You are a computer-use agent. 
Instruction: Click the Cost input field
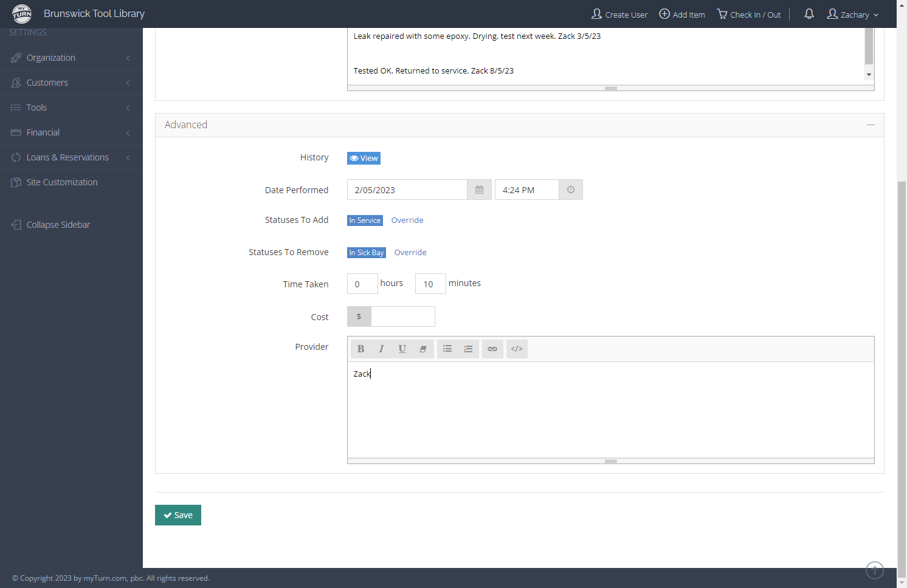pos(403,316)
